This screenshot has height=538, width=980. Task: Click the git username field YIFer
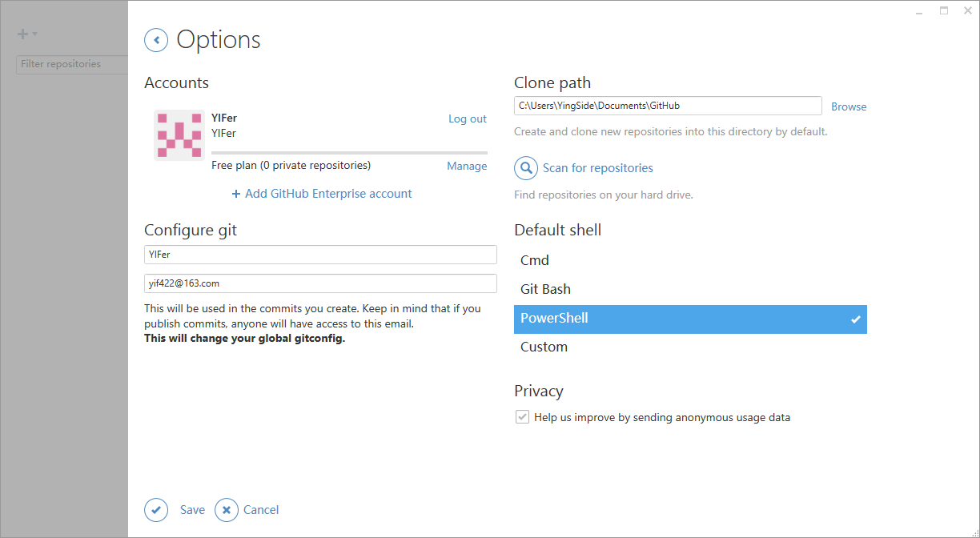pyautogui.click(x=320, y=255)
